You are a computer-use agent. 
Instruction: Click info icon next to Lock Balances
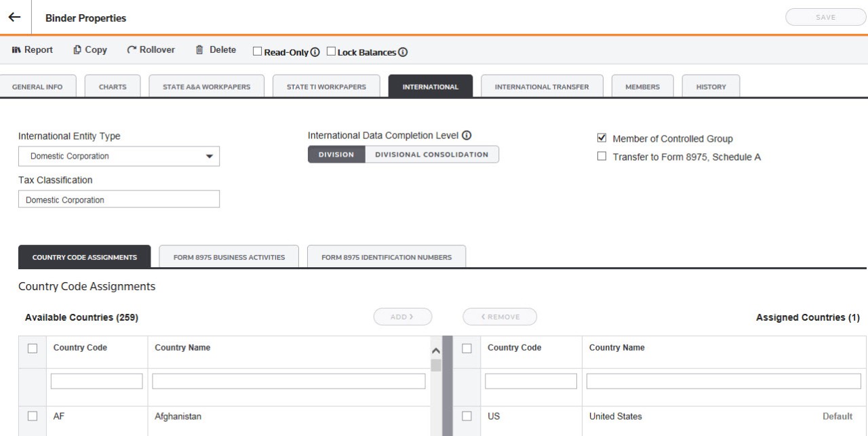coord(403,53)
